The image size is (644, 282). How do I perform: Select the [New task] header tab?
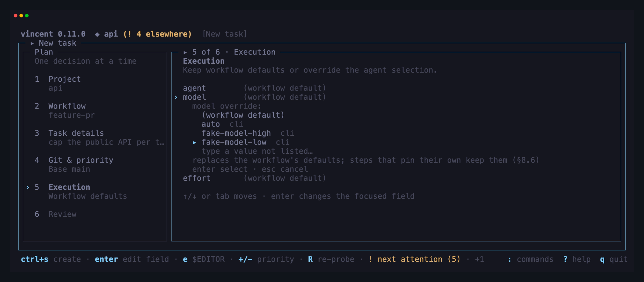click(x=225, y=34)
